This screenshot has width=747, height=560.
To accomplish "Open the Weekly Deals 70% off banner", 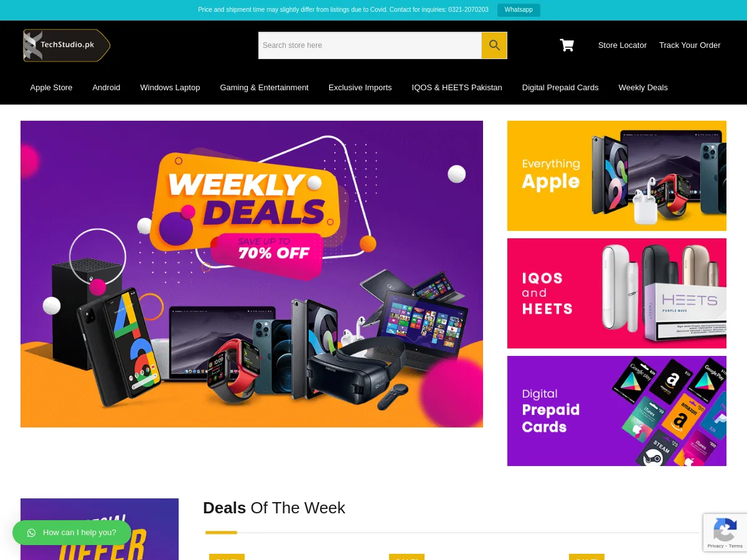I will point(251,274).
